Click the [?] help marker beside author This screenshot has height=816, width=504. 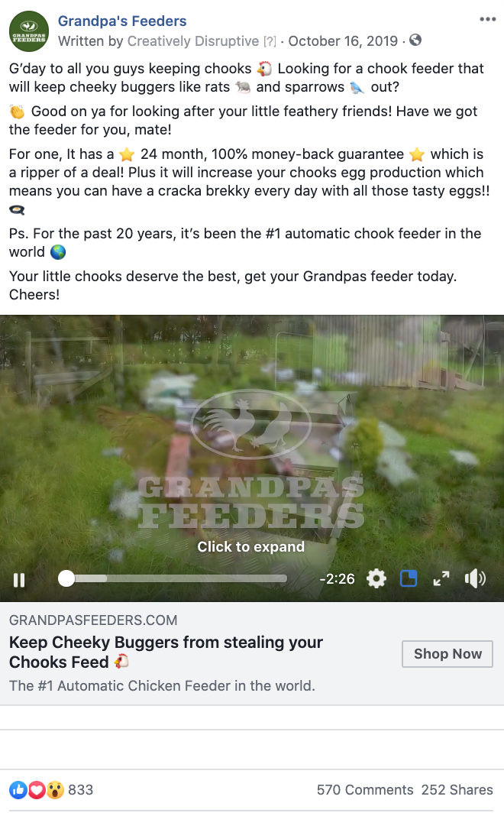pos(270,41)
